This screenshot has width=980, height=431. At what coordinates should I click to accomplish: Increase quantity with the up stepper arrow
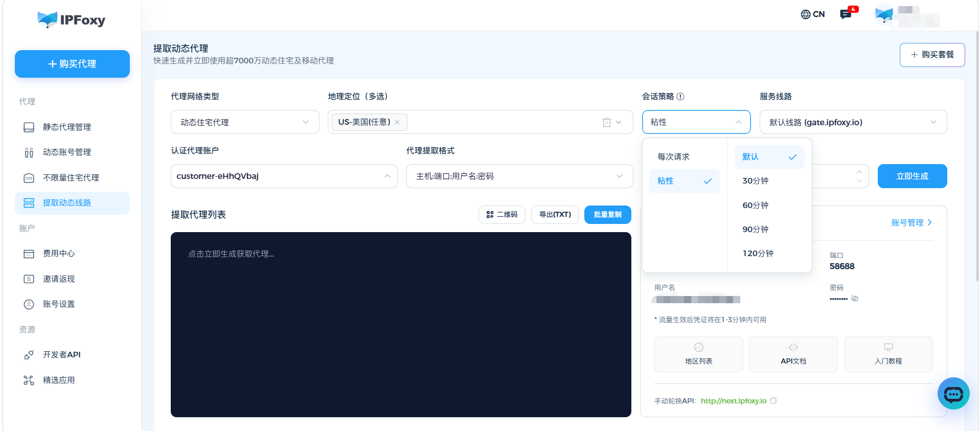point(859,172)
